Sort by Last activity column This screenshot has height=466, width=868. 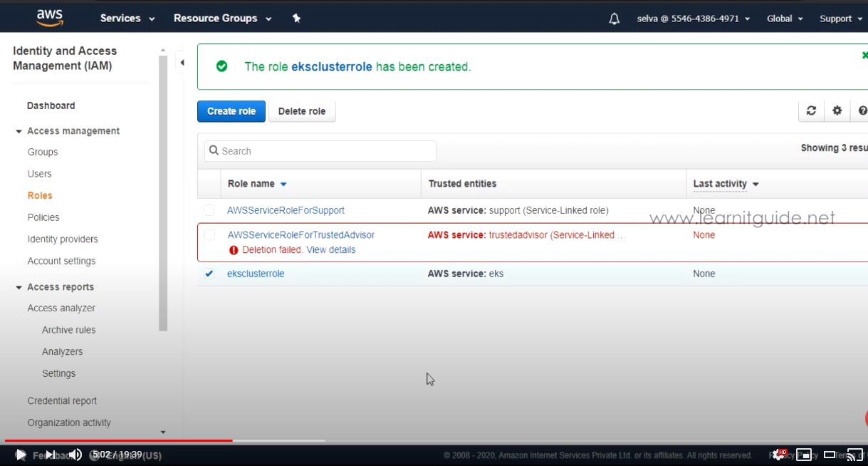pyautogui.click(x=726, y=184)
